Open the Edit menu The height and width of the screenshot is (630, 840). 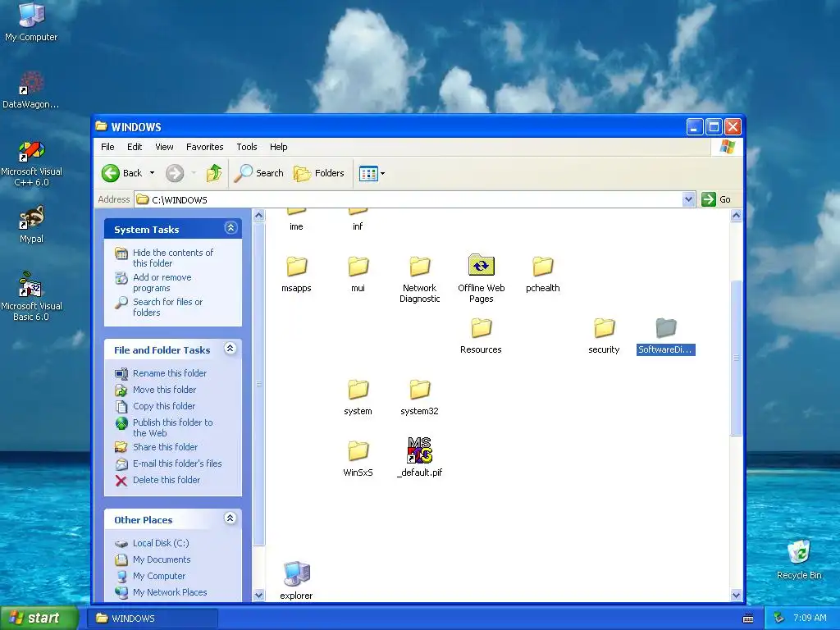(x=135, y=147)
